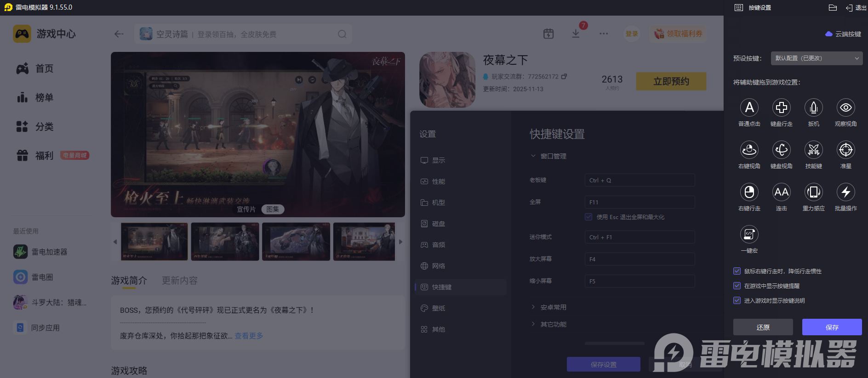Click the 老板键 Ctrl + Q shortcut field
This screenshot has height=378, width=868.
coord(639,180)
